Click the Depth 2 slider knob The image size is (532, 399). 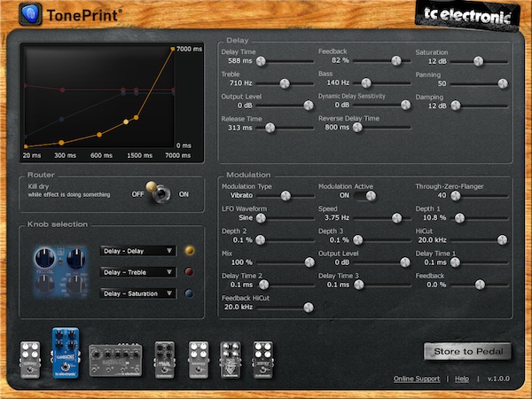click(x=260, y=240)
